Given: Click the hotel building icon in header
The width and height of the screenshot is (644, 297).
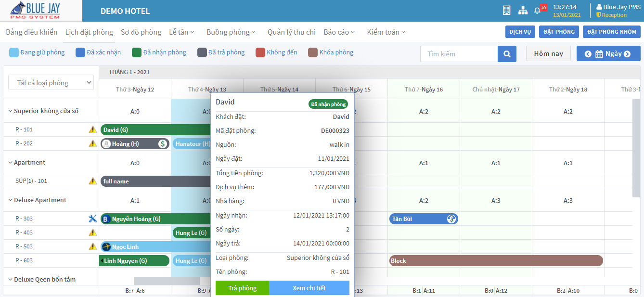Looking at the screenshot, I should tap(506, 10).
